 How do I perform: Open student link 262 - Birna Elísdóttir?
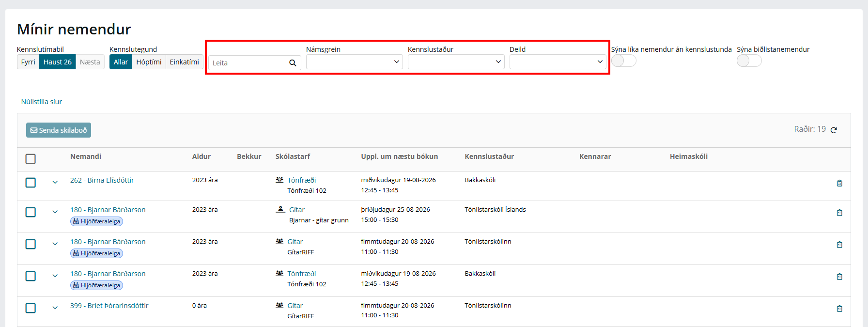(102, 180)
